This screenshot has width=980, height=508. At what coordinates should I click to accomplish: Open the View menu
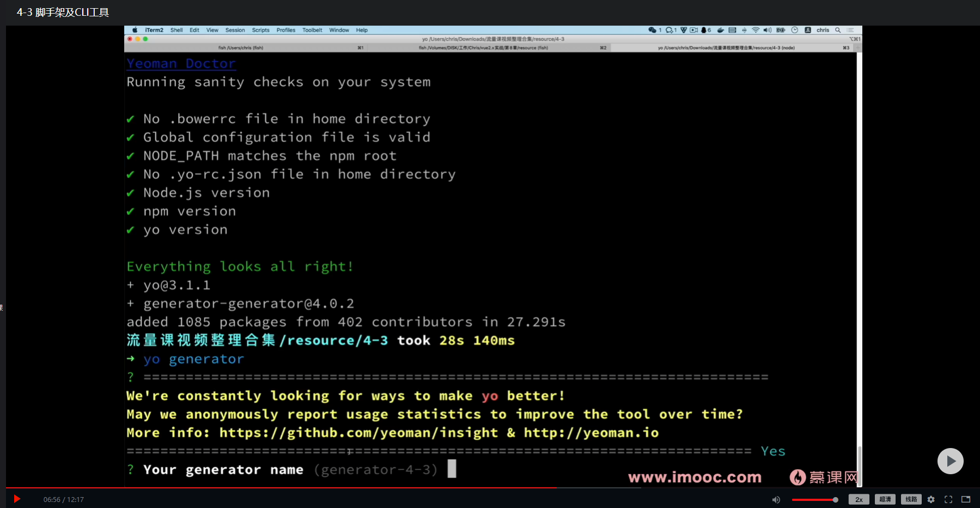[212, 30]
